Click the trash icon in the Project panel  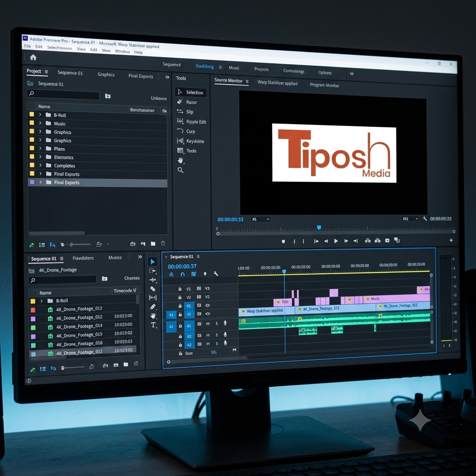[x=163, y=244]
